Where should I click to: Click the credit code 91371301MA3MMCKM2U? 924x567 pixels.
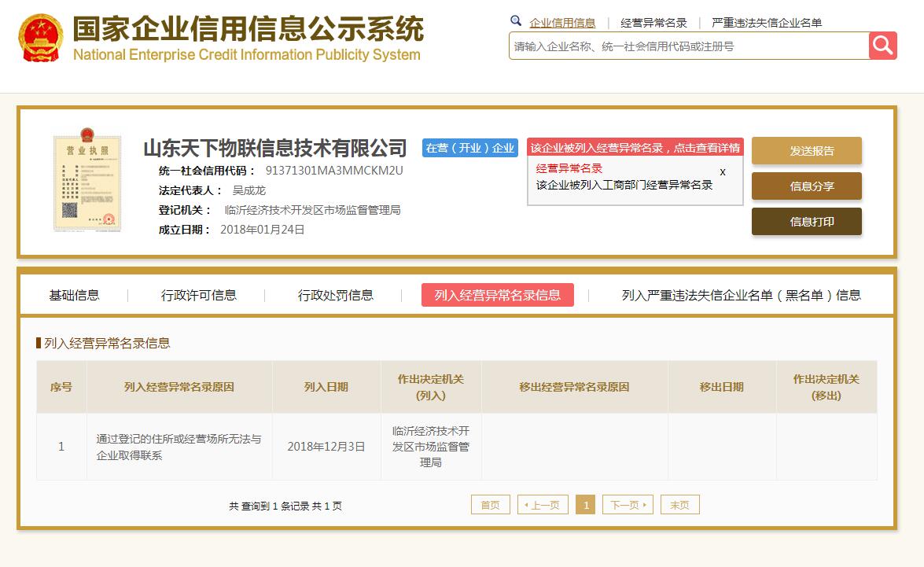[x=334, y=171]
